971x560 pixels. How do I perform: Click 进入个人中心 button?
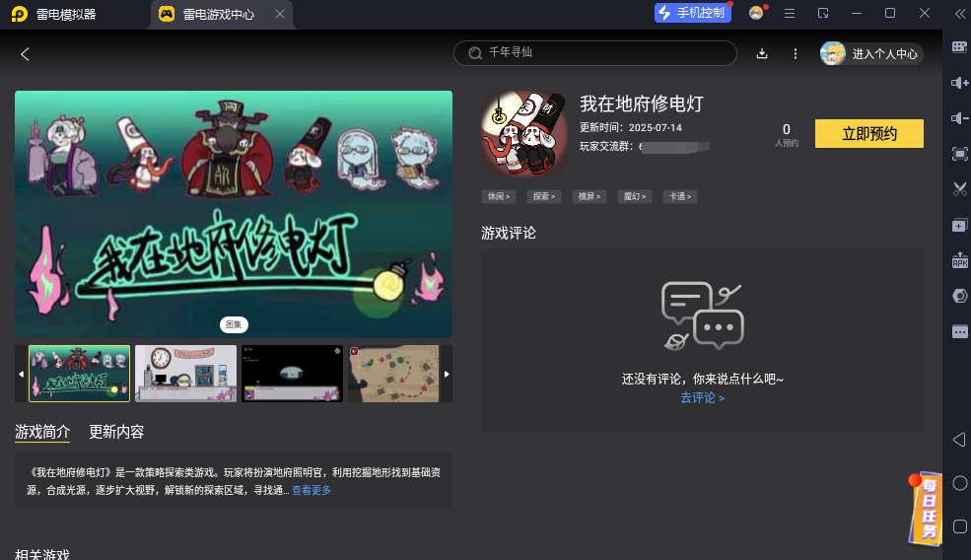click(871, 54)
